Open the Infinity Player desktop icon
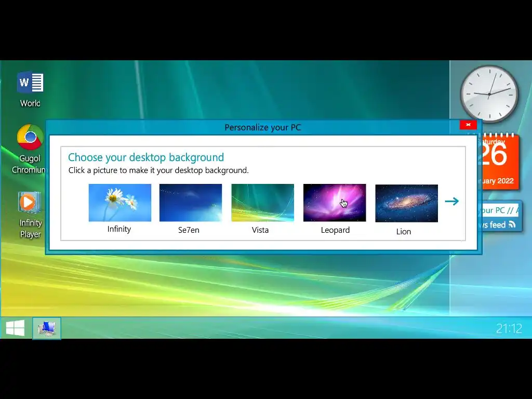Screen dimensions: 532x399 (30, 215)
